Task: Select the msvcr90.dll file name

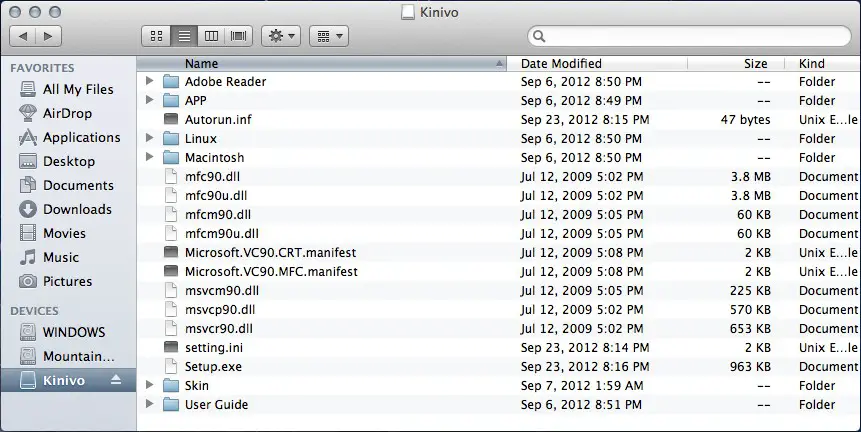Action: (219, 328)
